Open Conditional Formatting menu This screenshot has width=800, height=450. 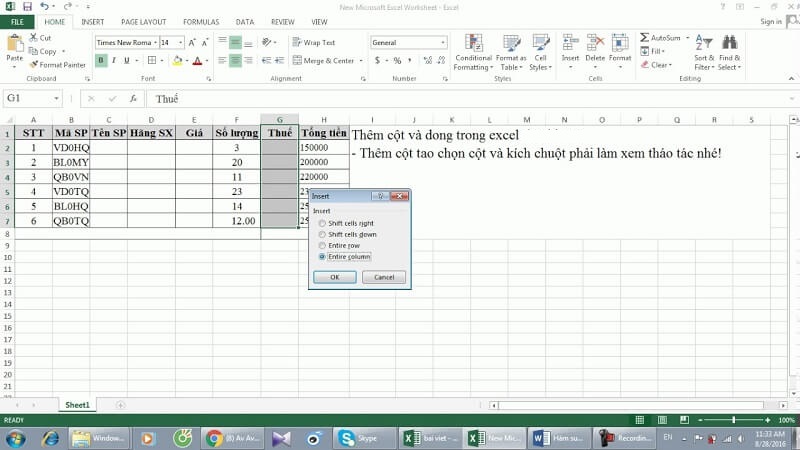[473, 52]
